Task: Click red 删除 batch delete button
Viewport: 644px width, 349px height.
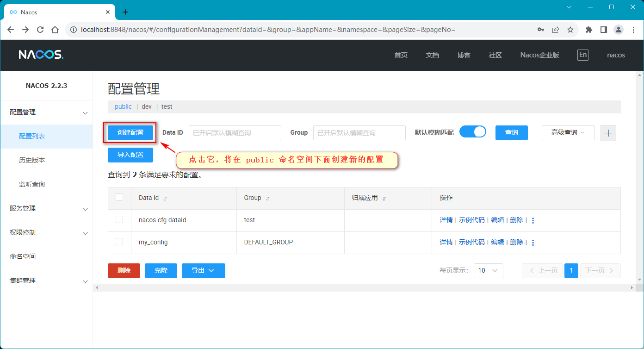Action: click(124, 270)
